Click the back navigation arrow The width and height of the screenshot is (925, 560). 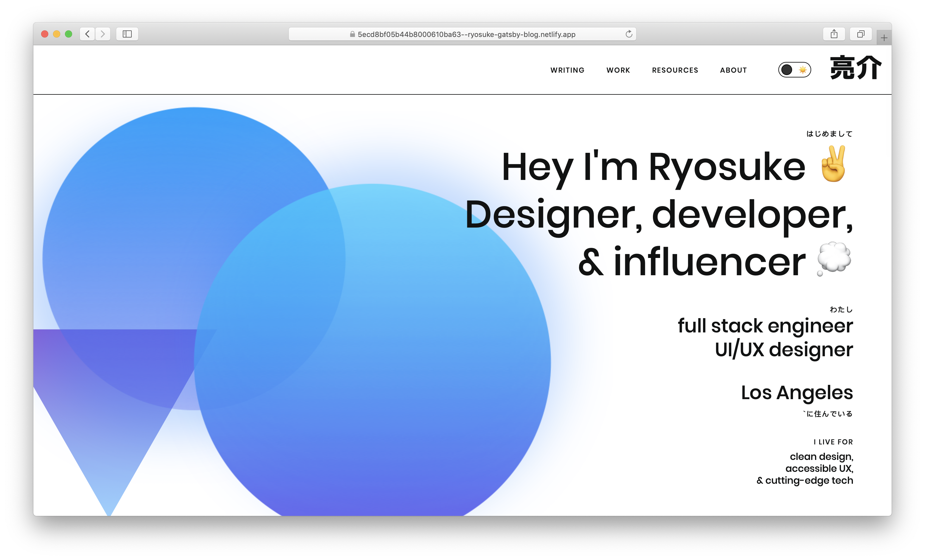(x=87, y=34)
